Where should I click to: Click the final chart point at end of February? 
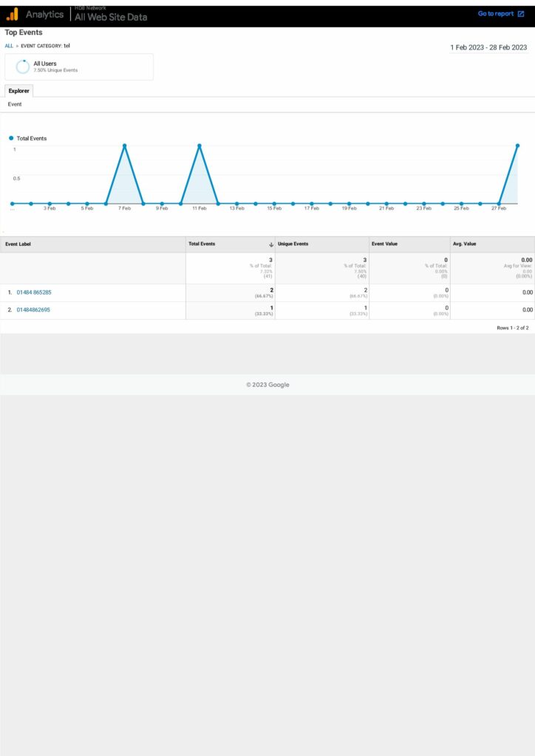point(518,145)
